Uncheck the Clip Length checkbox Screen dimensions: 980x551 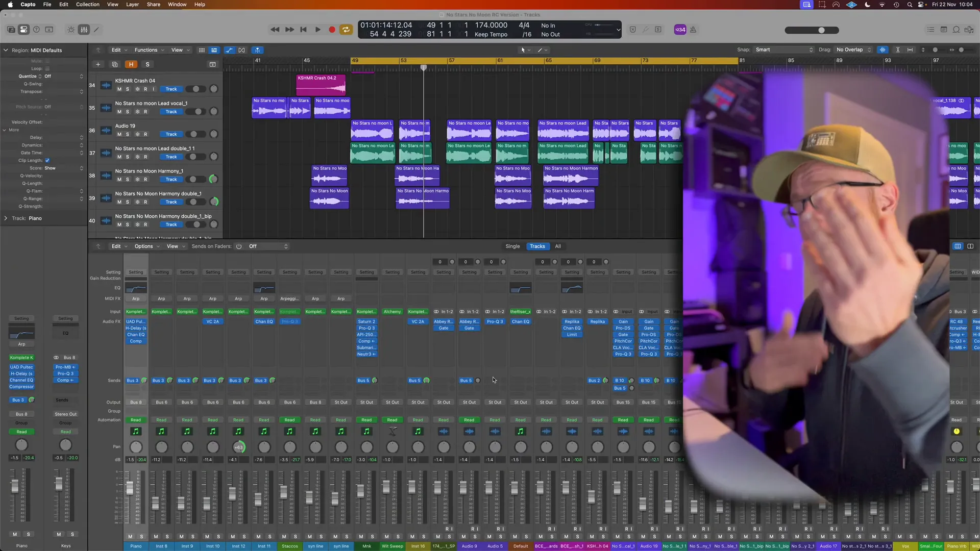pyautogui.click(x=47, y=160)
